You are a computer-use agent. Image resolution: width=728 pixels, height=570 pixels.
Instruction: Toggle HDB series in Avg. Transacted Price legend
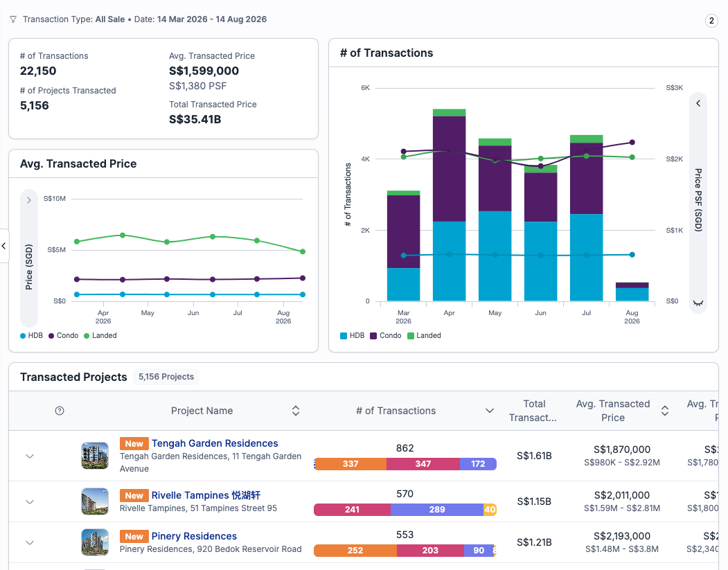31,336
